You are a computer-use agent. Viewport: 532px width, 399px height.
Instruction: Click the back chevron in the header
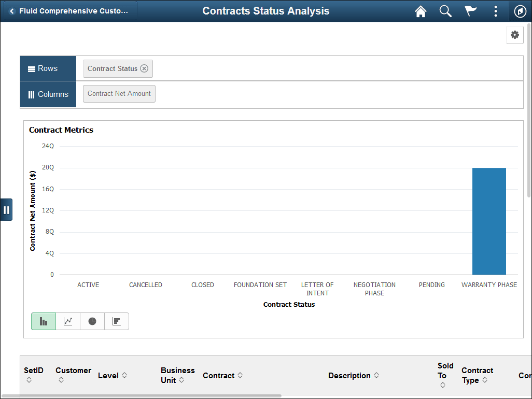11,11
